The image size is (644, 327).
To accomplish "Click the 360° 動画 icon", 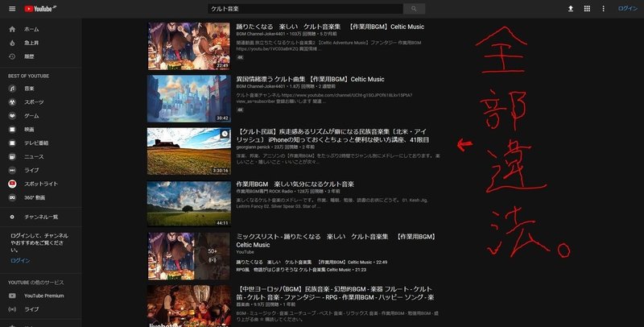I will [x=12, y=197].
